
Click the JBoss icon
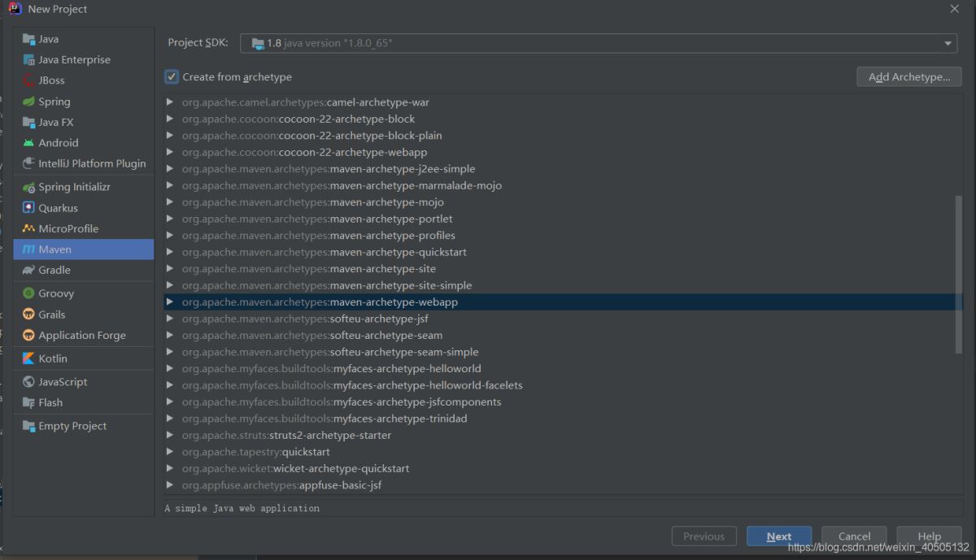[x=28, y=80]
